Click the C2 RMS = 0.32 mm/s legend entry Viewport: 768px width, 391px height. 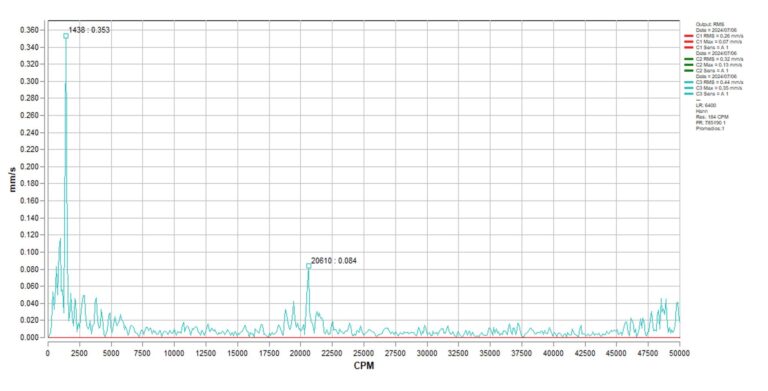[720, 59]
